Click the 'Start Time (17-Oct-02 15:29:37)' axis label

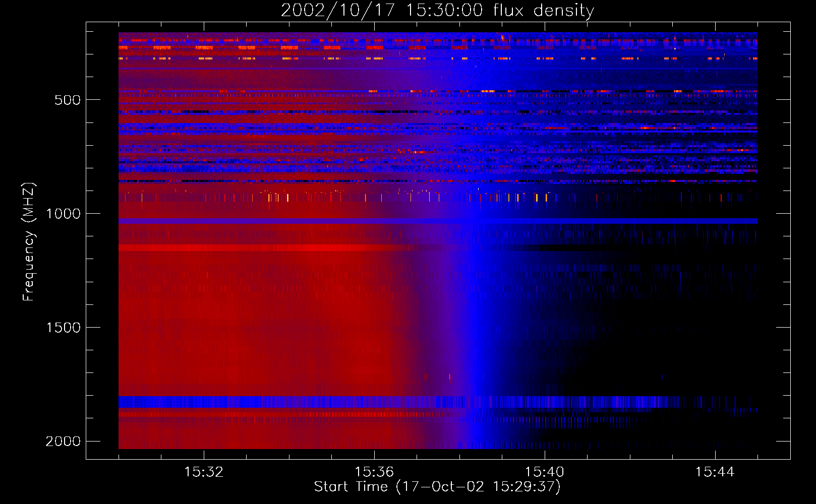tap(437, 487)
